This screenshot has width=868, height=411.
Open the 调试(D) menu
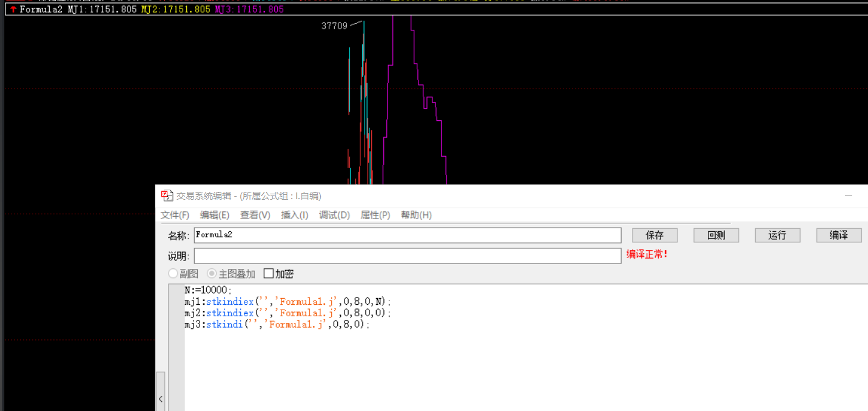334,215
